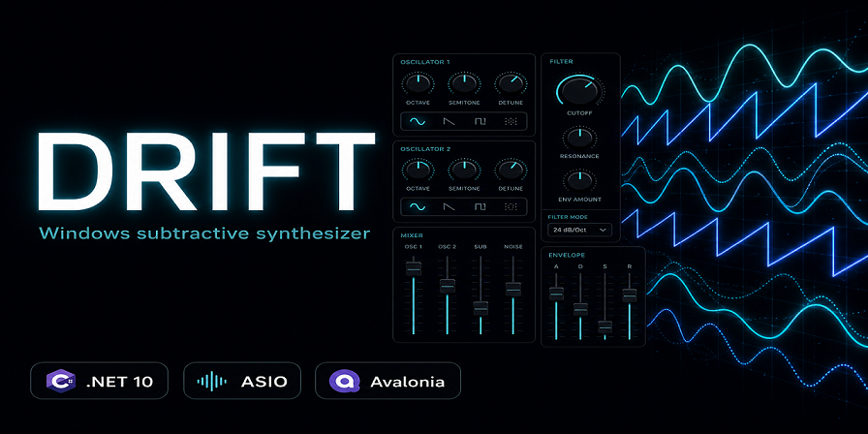Screen dimensions: 868x434
Task: Click the envelope Sustain (S) fader handle
Action: click(x=605, y=326)
